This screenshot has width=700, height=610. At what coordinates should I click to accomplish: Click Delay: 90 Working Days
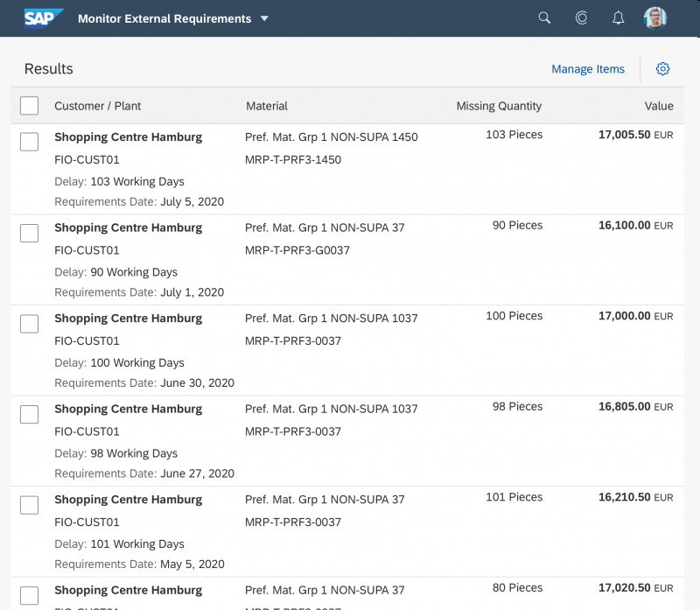116,272
